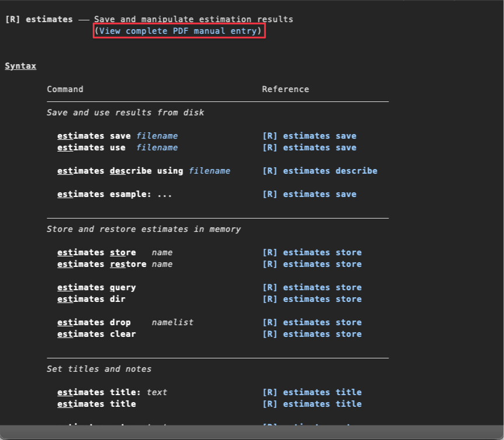Click the underlined Syntax section heading
The image size is (504, 440).
pyautogui.click(x=20, y=66)
